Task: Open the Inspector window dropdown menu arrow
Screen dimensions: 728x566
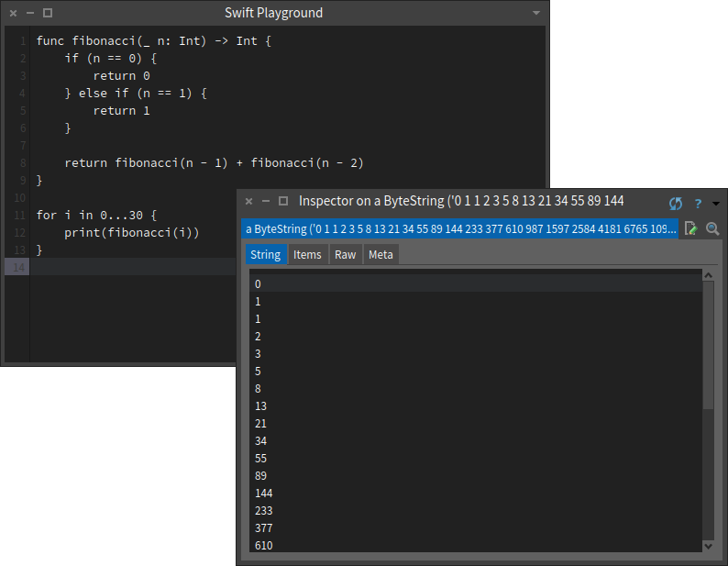Action: point(716,203)
